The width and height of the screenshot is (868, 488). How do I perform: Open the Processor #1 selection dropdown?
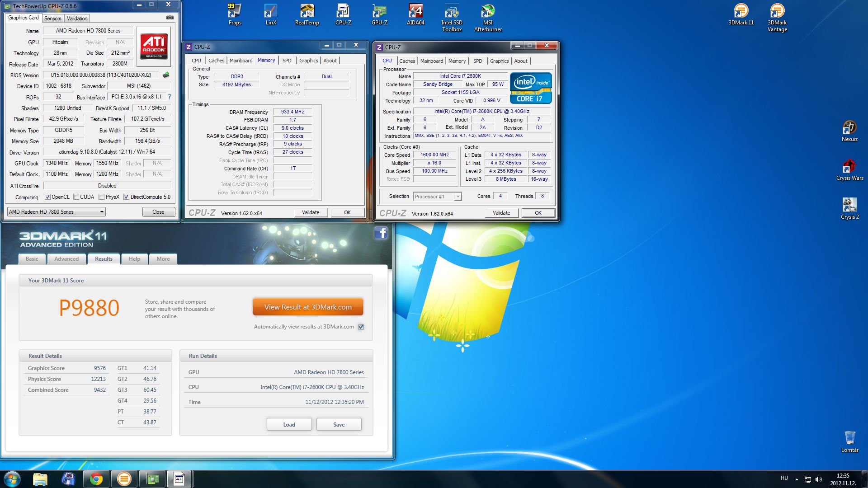pos(458,197)
